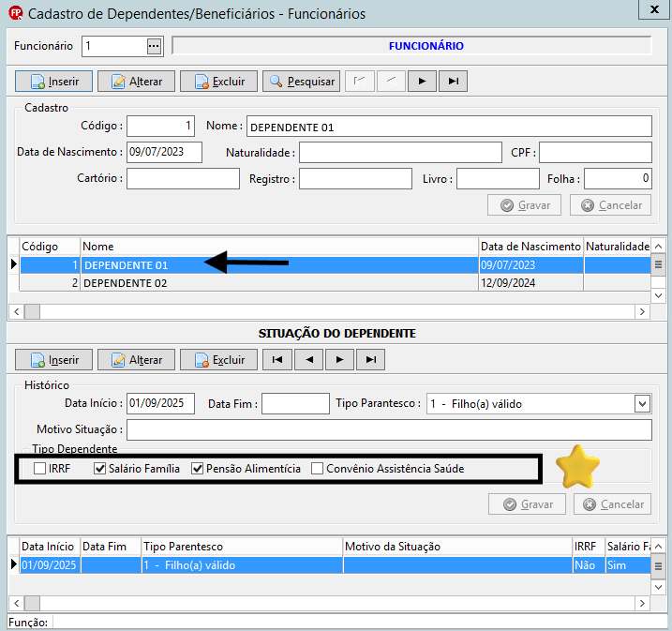Viewport: 672px width, 631px height.
Task: Click the Código input field
Action: coord(160,126)
